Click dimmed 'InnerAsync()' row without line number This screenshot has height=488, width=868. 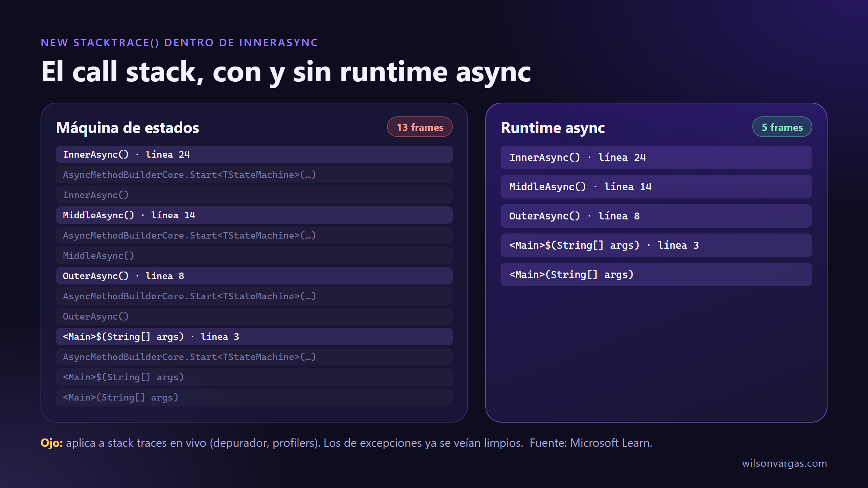coord(254,195)
